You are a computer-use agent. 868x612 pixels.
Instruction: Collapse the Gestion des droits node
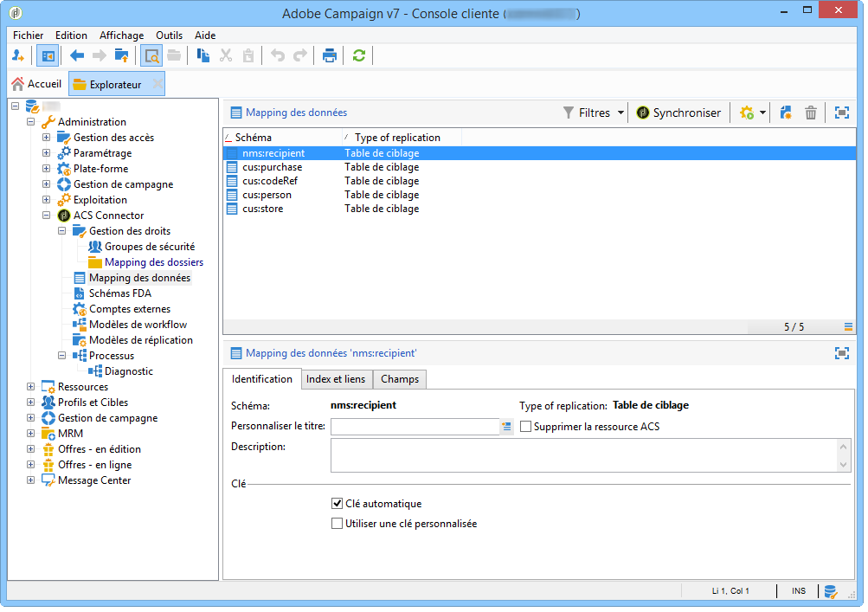click(x=62, y=231)
